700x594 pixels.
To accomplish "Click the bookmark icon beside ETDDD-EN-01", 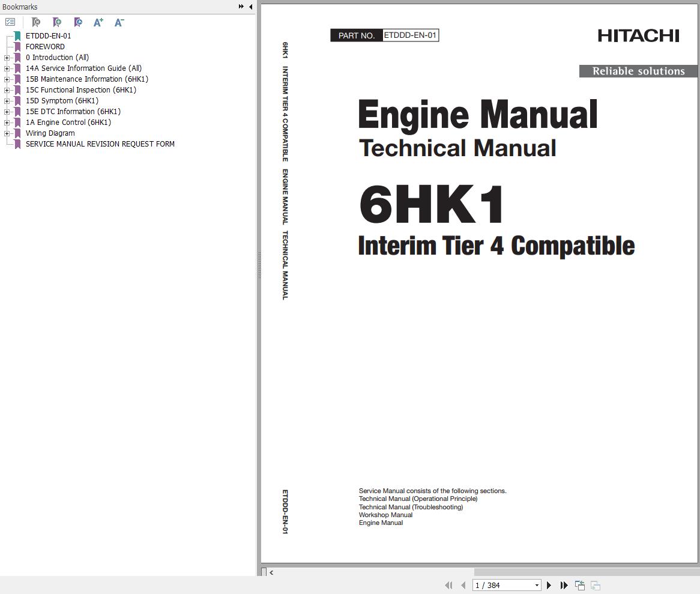I will pos(17,35).
